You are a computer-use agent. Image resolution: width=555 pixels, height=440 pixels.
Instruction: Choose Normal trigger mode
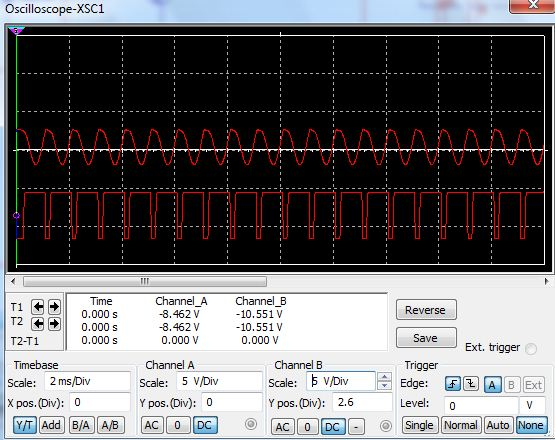coord(461,425)
